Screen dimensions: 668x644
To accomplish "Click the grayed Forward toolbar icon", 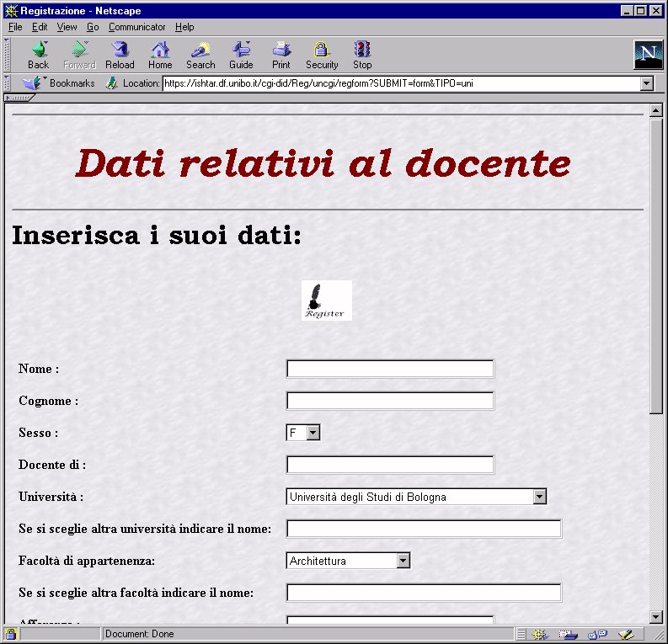I will coord(80,56).
